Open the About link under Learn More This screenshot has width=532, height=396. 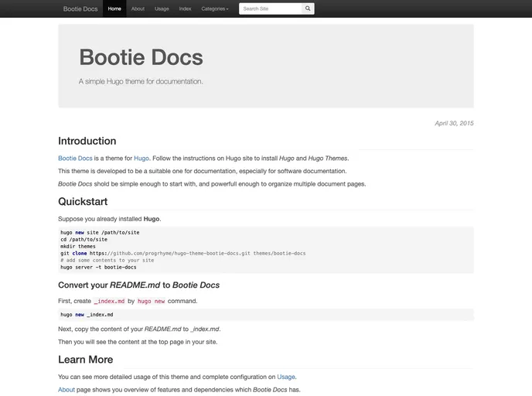point(66,390)
